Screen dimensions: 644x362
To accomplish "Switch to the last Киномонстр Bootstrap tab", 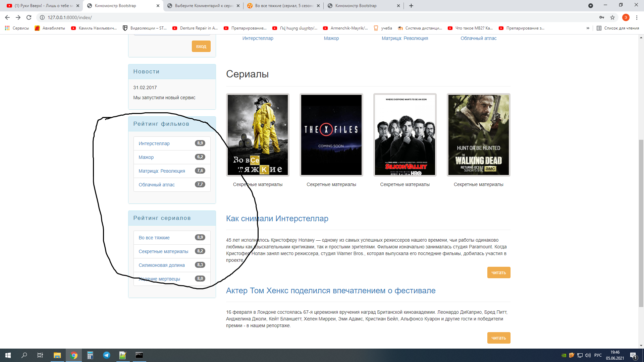I will [x=364, y=6].
